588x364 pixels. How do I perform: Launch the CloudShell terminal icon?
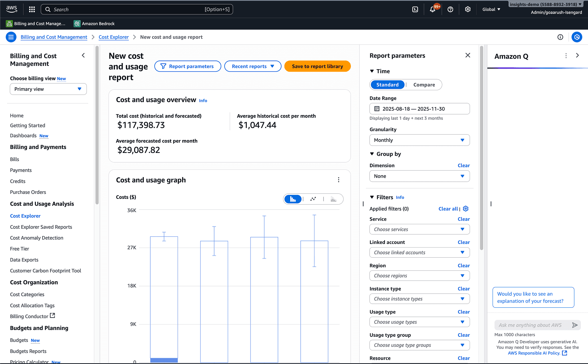[415, 9]
